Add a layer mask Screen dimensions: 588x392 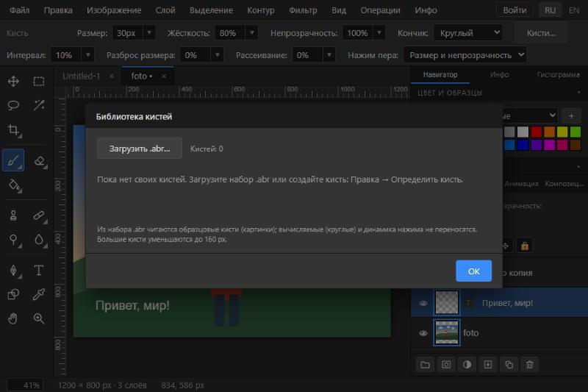[x=446, y=365]
